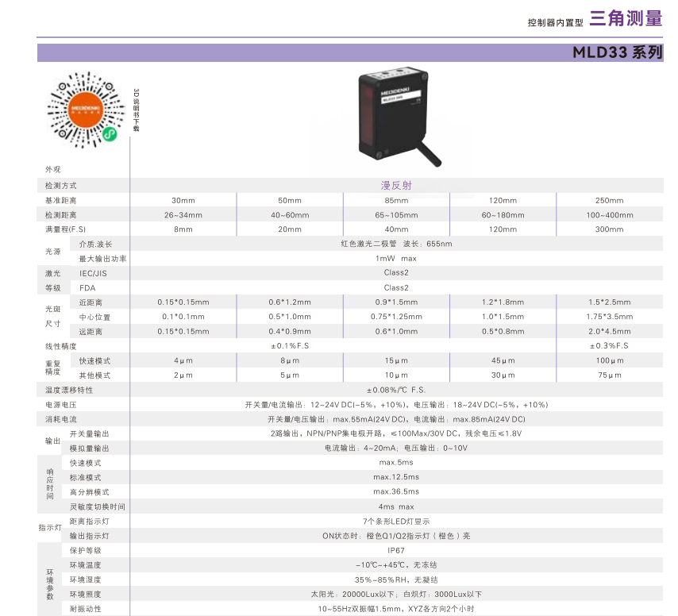The width and height of the screenshot is (678, 616).
Task: Click the 温度漂移特性 row label
Action: 69,390
